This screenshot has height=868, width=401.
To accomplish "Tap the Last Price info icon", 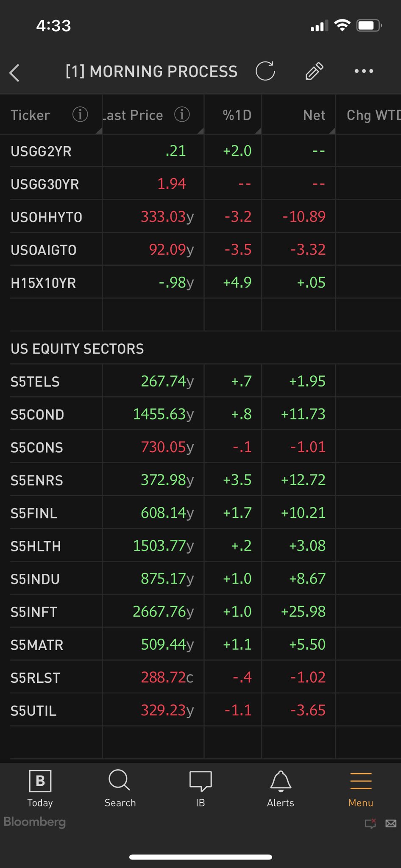I will click(182, 114).
